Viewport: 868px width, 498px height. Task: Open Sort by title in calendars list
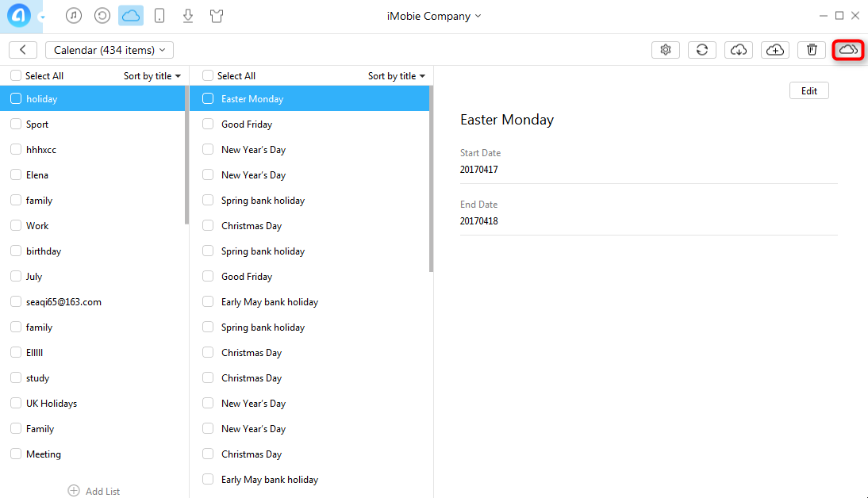click(152, 76)
